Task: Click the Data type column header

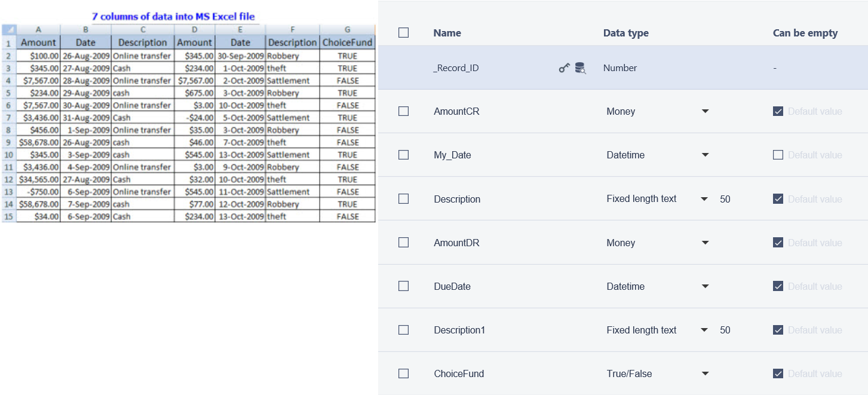Action: tap(625, 33)
